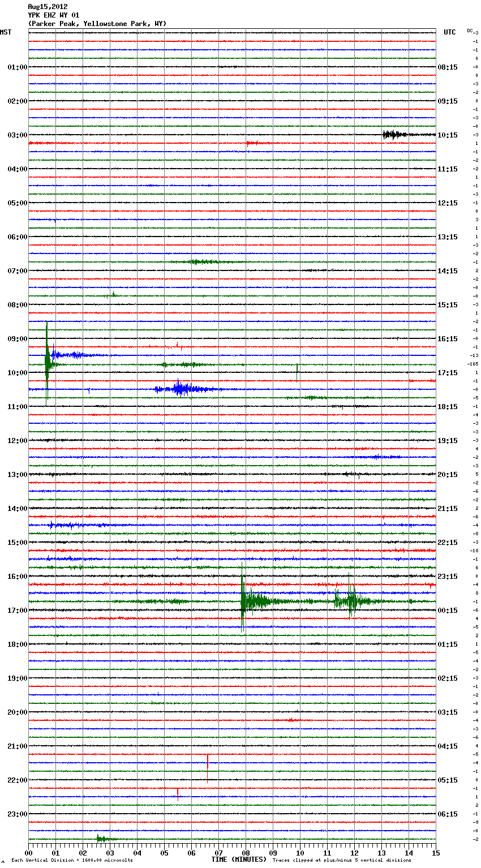Viewport: 481px width, 868px height.
Task: Select the 16:00 MST hour label
Action: (17, 577)
